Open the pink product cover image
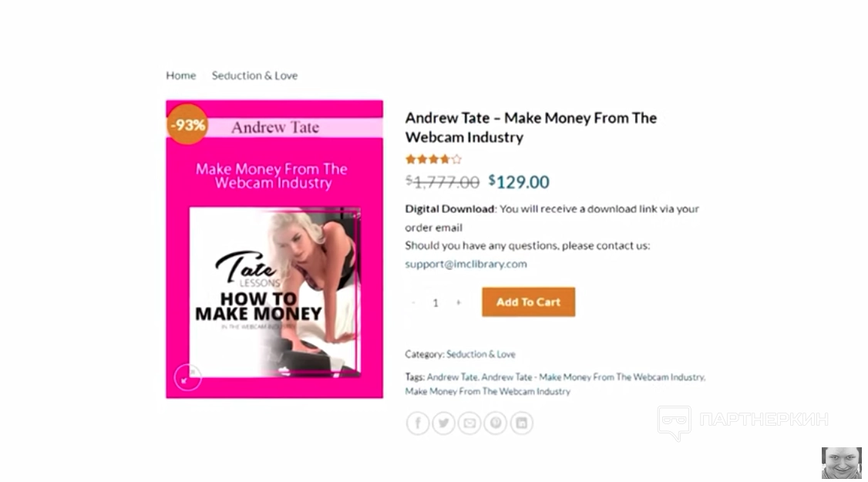This screenshot has width=868, height=482. point(274,249)
